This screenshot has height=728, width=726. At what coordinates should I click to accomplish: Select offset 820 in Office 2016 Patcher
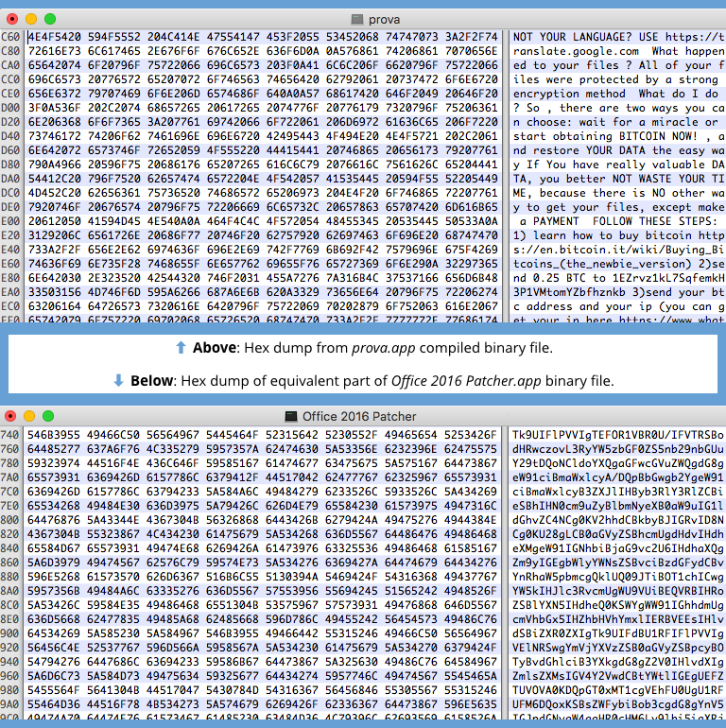[x=9, y=534]
